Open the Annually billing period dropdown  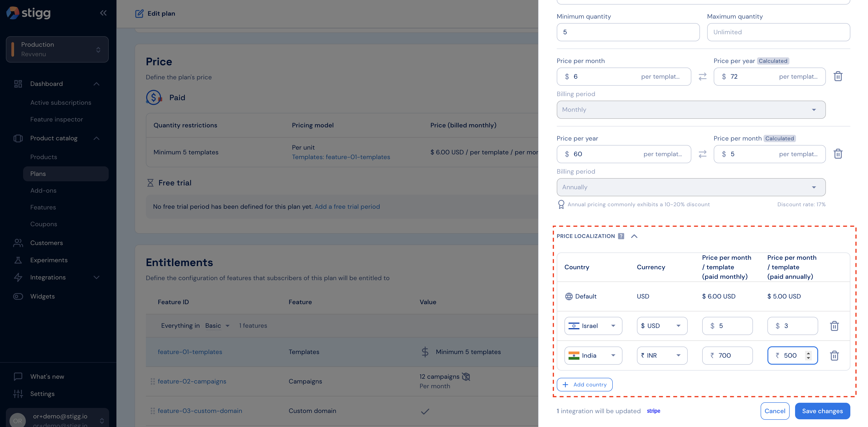tap(691, 187)
